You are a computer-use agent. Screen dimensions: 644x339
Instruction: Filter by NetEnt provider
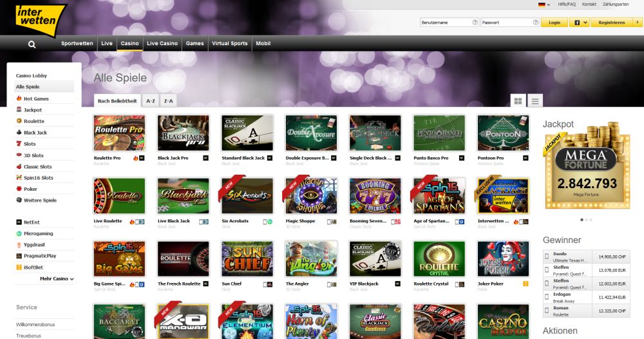(x=32, y=222)
